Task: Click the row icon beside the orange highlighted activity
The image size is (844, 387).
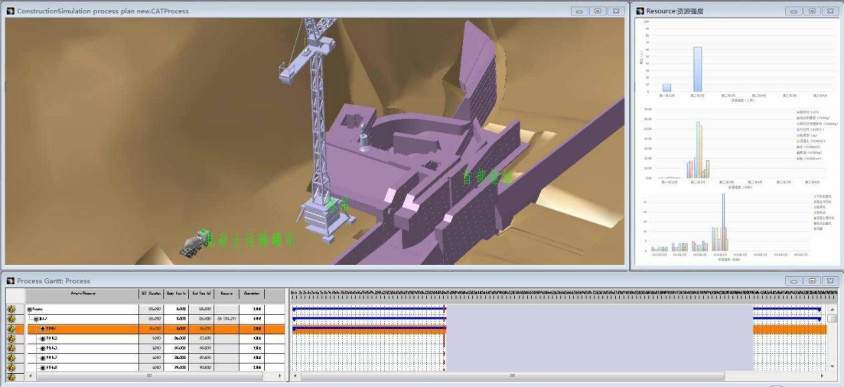Action: coord(11,328)
